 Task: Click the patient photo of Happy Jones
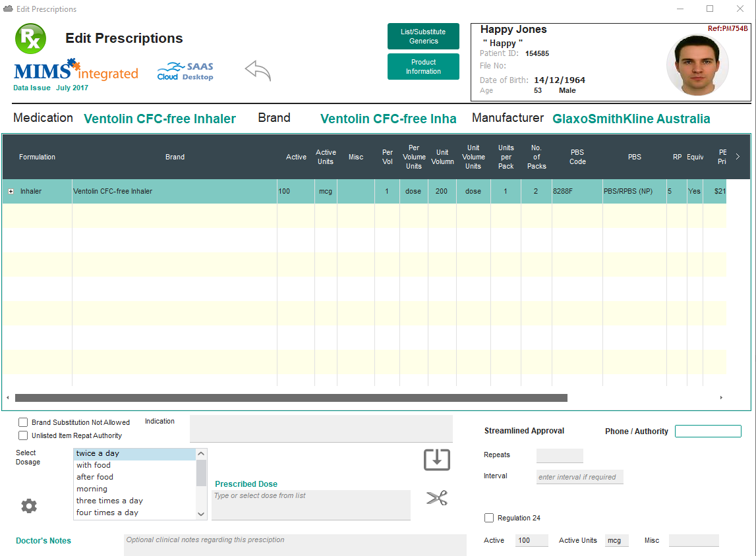tap(697, 65)
